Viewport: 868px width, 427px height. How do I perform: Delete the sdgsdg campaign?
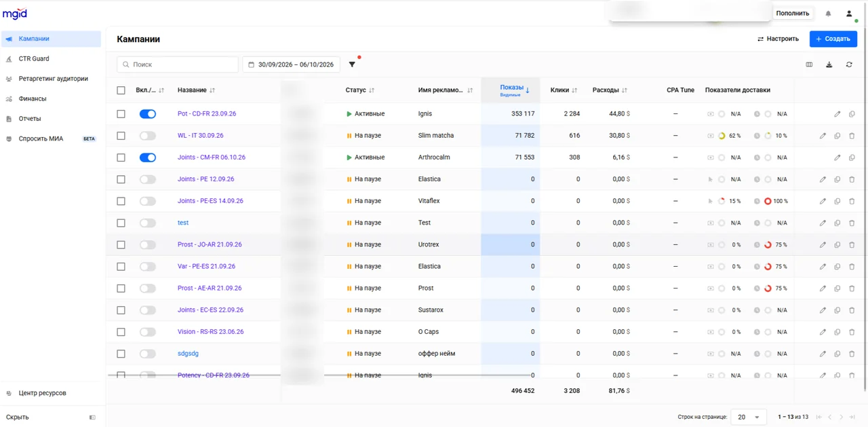point(852,354)
